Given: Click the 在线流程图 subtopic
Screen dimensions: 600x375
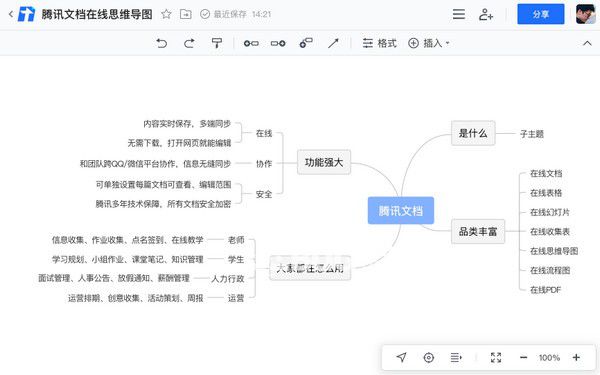Looking at the screenshot, I should [x=550, y=270].
